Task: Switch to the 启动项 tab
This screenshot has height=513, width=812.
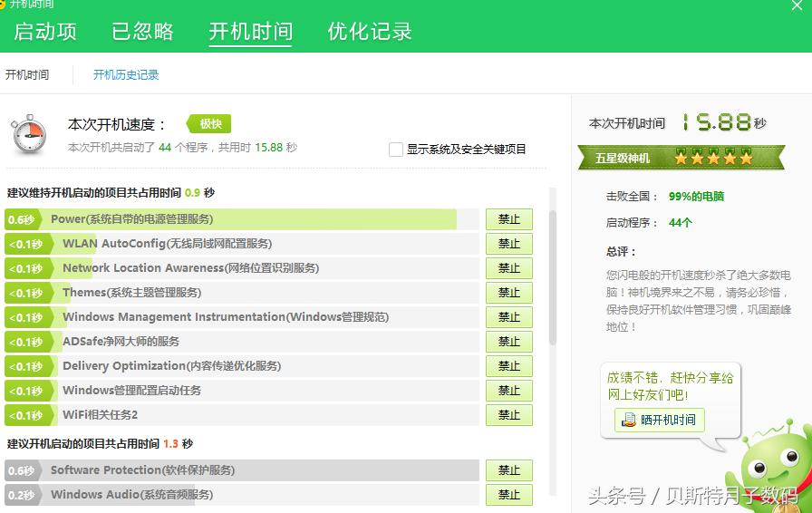Action: 45,32
